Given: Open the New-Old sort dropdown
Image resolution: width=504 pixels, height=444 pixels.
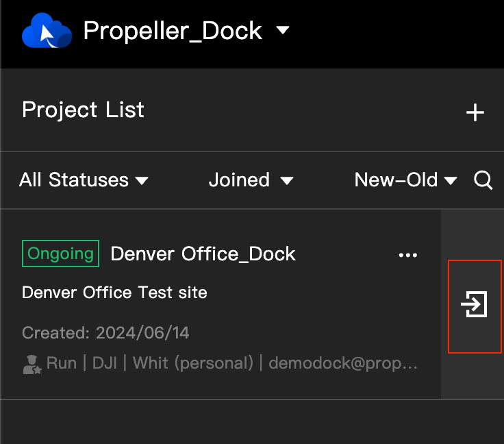Looking at the screenshot, I should (405, 180).
